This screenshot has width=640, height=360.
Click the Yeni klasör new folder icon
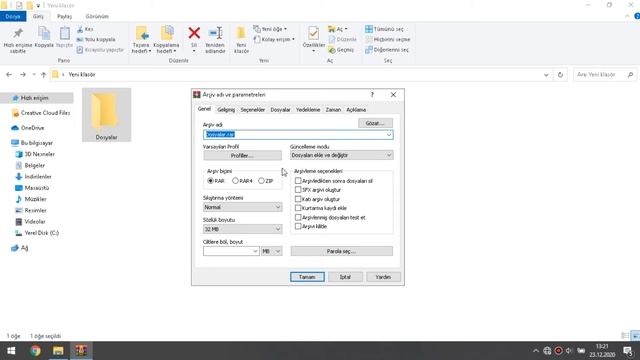(x=241, y=33)
